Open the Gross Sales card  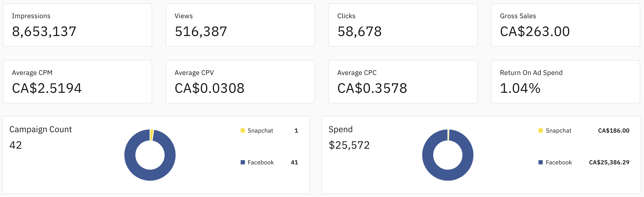(x=565, y=25)
